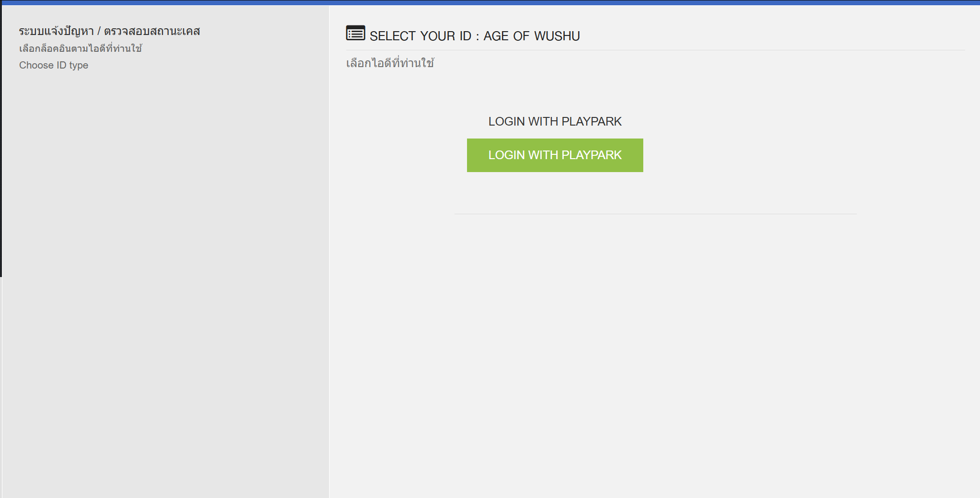
Task: Click the AGE OF WUSHU title text
Action: [531, 36]
